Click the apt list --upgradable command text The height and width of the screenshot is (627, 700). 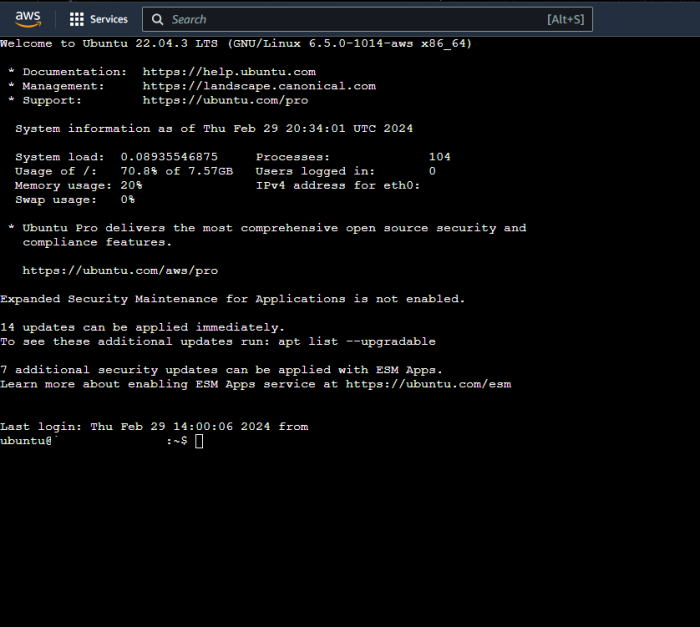click(x=357, y=342)
